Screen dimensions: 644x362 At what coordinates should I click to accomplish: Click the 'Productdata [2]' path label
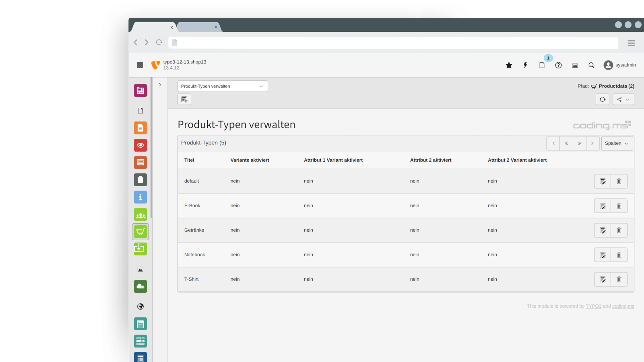coord(616,86)
